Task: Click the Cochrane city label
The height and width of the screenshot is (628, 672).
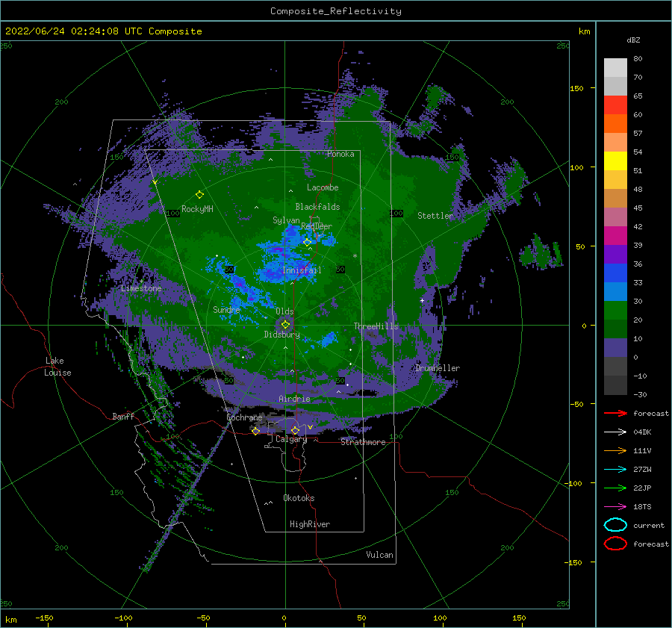Action: tap(244, 417)
